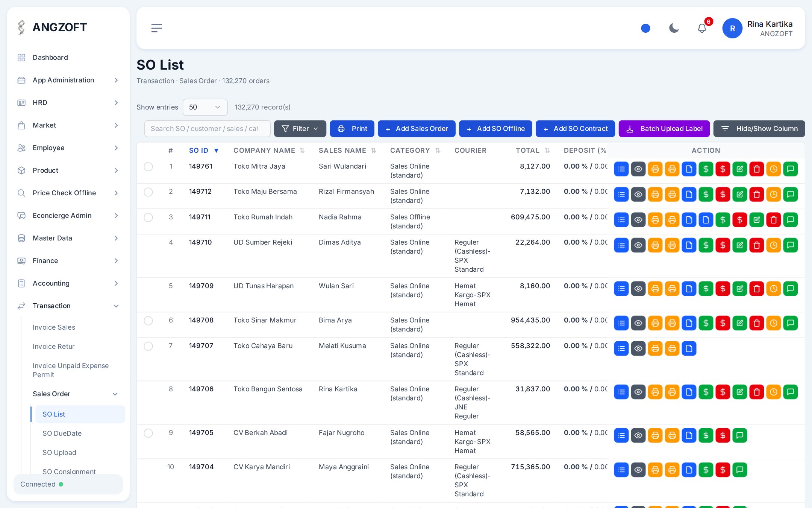Select row checkbox for Toko Maju Bersama
This screenshot has width=812, height=508.
click(148, 192)
